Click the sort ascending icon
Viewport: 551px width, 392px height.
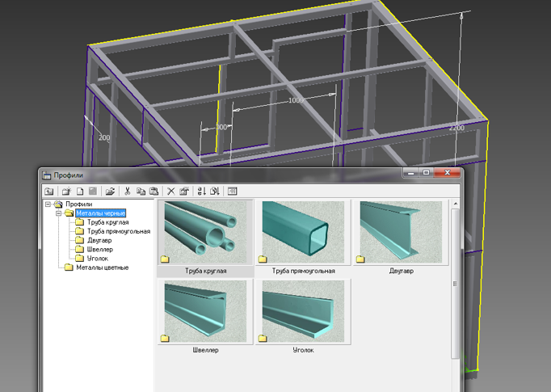[201, 192]
